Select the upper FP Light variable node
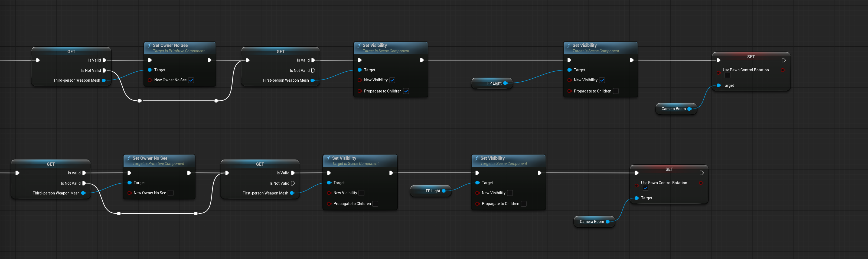Image resolution: width=868 pixels, height=259 pixels. [x=492, y=83]
